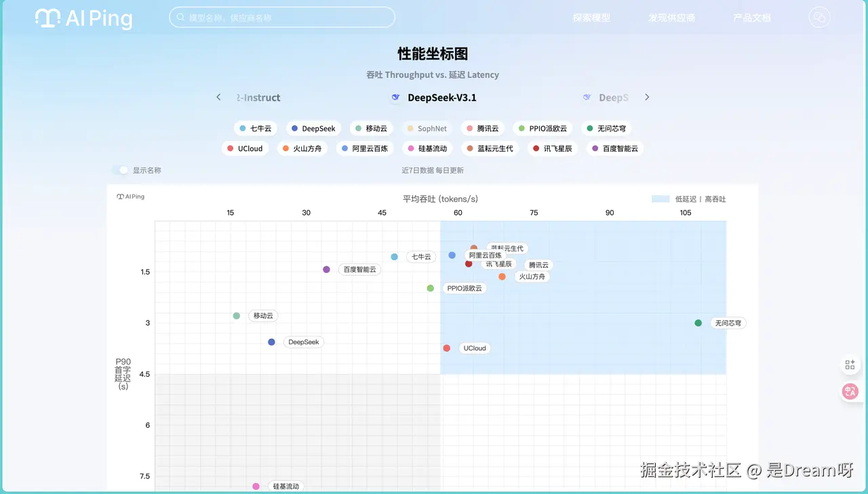The width and height of the screenshot is (868, 494).
Task: Click the 七牛云 label inside the chart
Action: pos(421,257)
